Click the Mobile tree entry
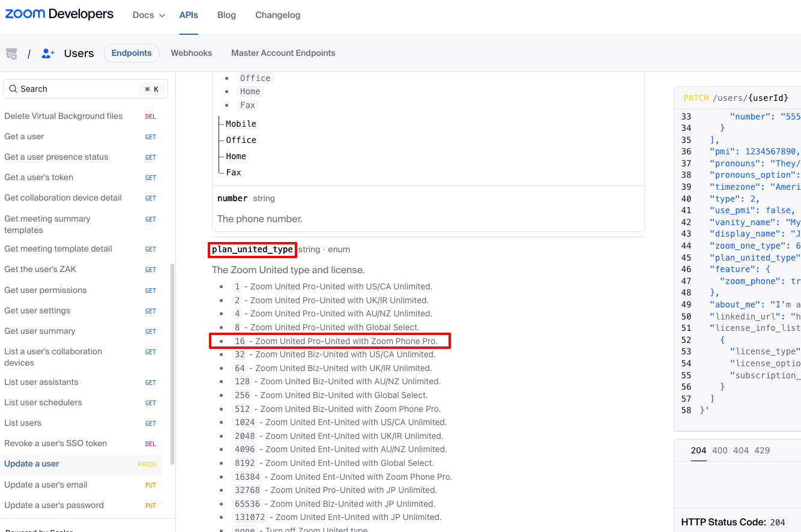The image size is (801, 532). pyautogui.click(x=241, y=124)
